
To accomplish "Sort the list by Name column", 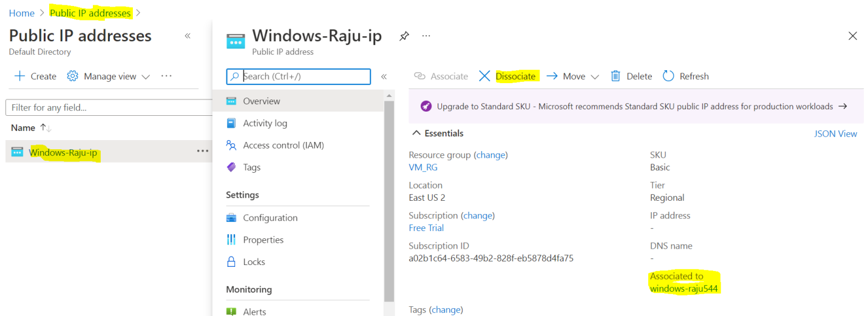I will (x=31, y=128).
